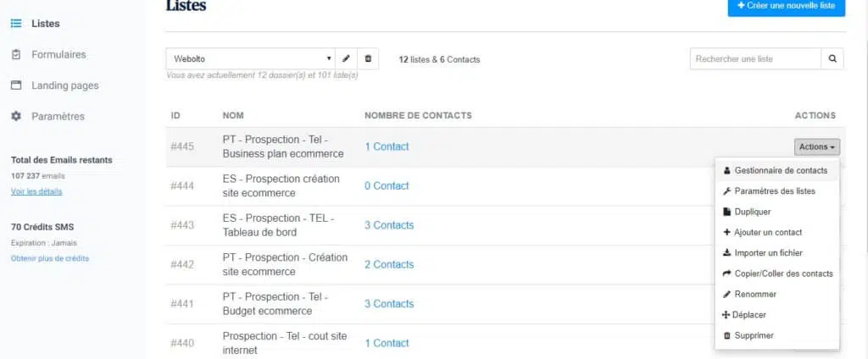Select Supprimer in the actions menu
This screenshot has width=868, height=359.
tap(754, 335)
